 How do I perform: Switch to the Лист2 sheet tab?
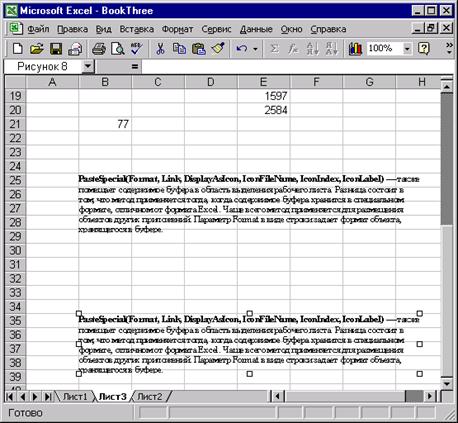(150, 397)
